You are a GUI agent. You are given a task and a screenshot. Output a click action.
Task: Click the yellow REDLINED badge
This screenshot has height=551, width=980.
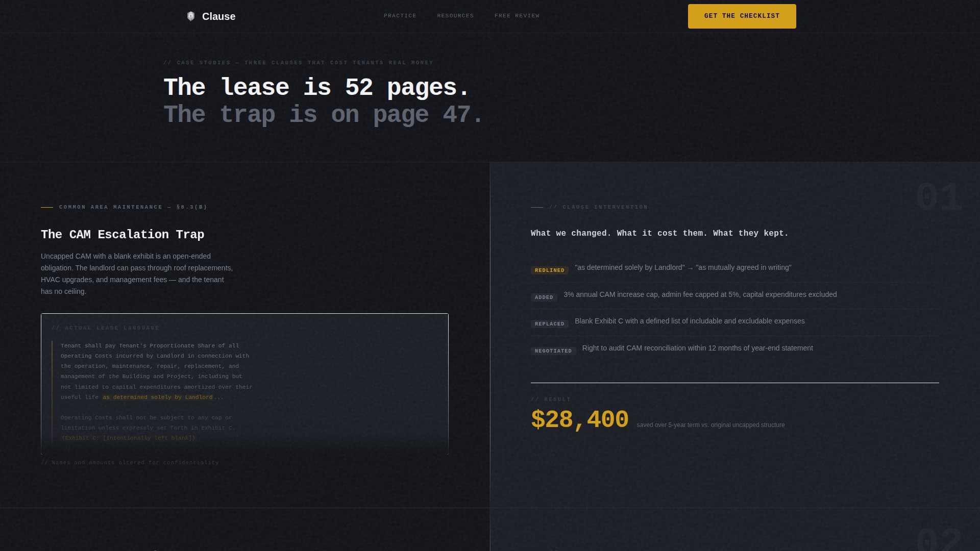point(549,270)
